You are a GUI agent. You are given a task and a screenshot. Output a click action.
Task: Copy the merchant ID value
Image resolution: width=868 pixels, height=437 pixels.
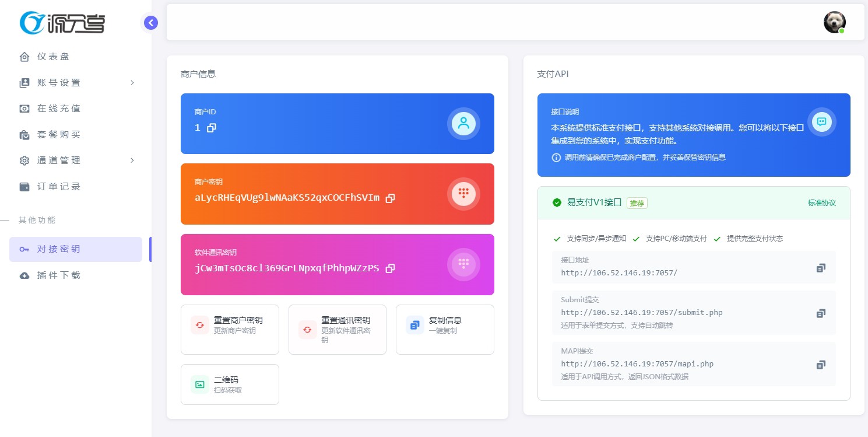[212, 128]
